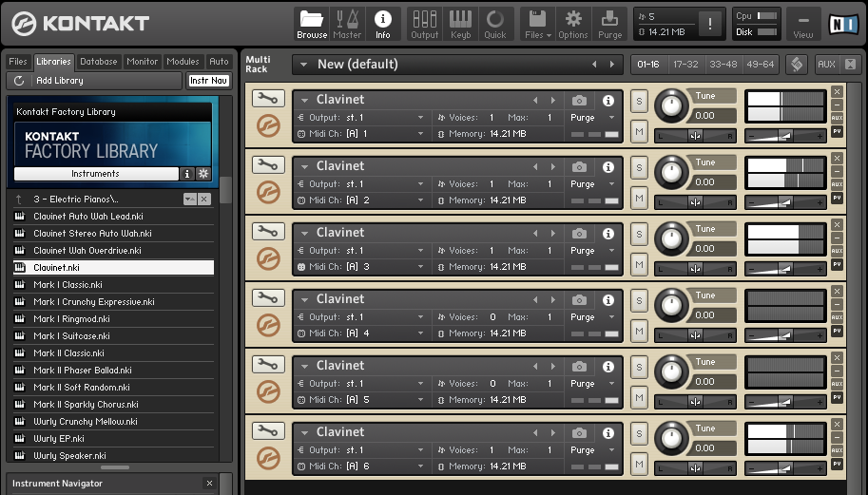Open the Files disk menu
Viewport: 868px width, 495px height.
537,24
